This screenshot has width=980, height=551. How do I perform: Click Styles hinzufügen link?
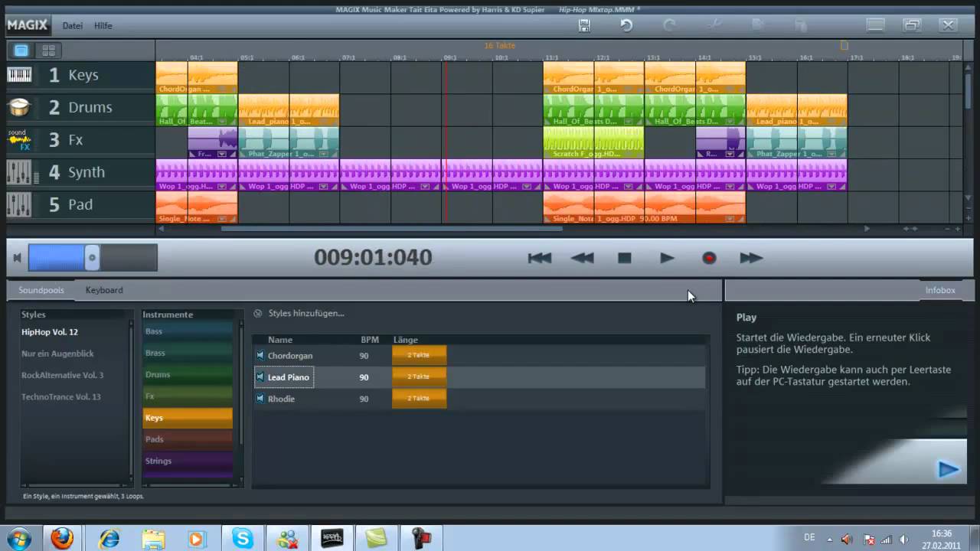point(306,313)
